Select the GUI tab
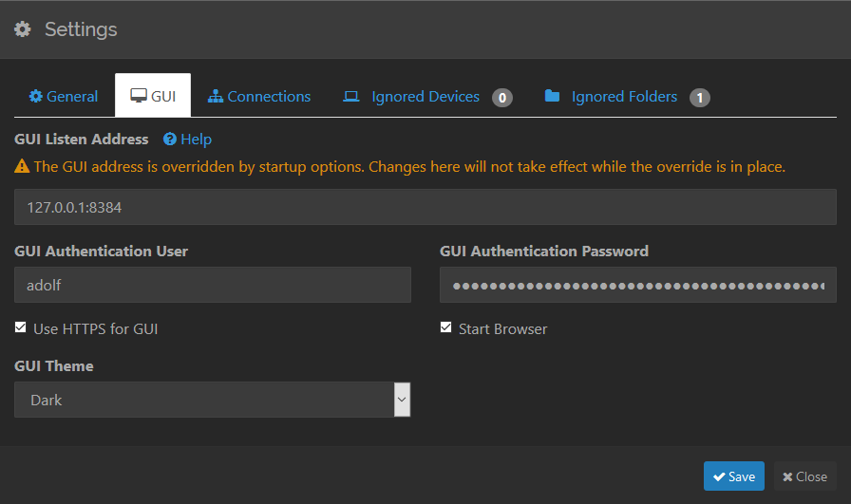 point(153,96)
